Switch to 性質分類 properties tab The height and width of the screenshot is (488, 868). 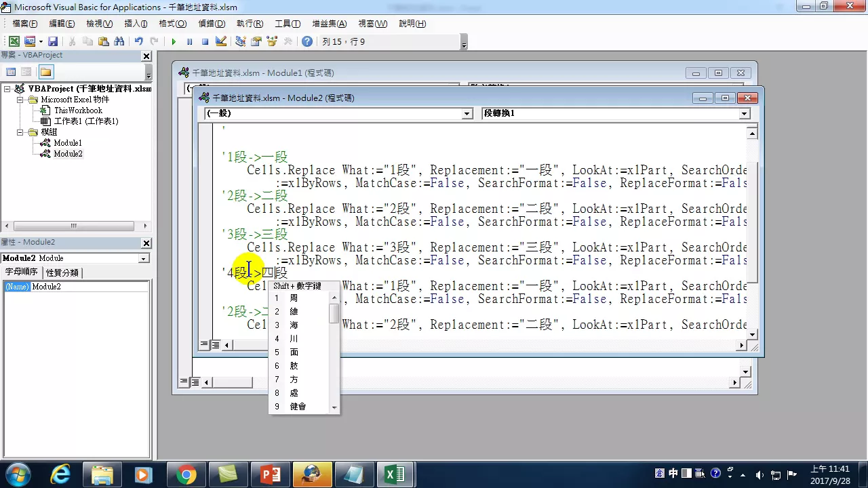point(62,272)
